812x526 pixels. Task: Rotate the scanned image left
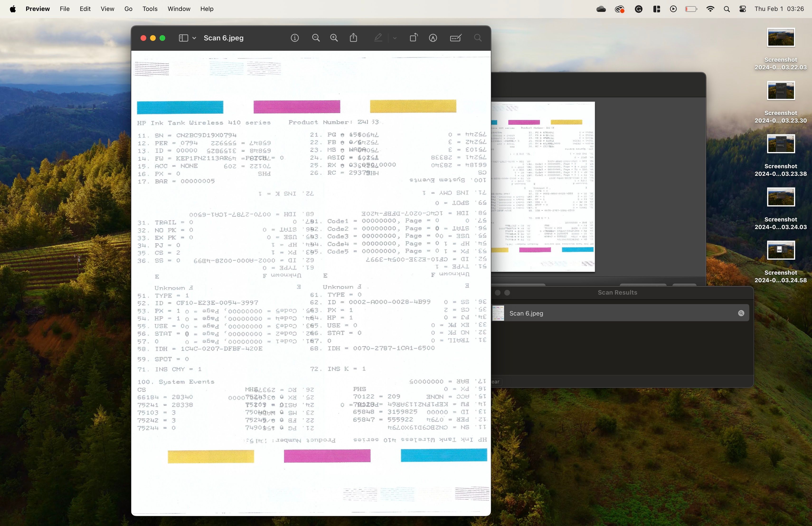[x=413, y=38]
